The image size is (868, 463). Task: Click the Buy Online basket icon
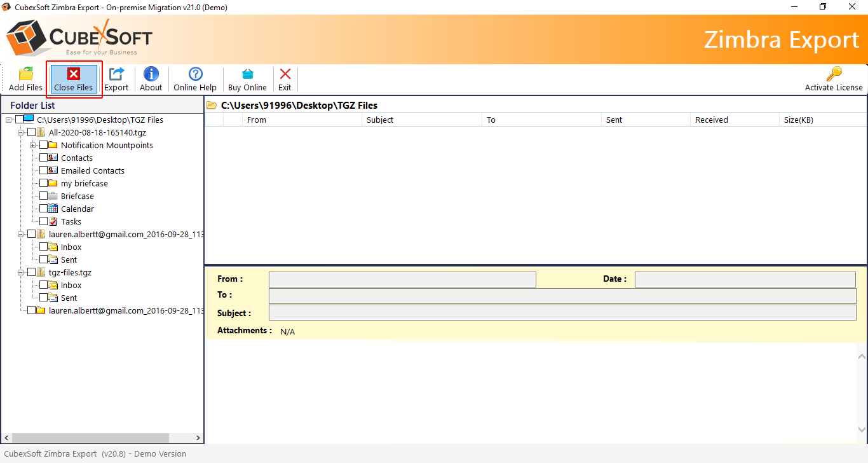248,74
